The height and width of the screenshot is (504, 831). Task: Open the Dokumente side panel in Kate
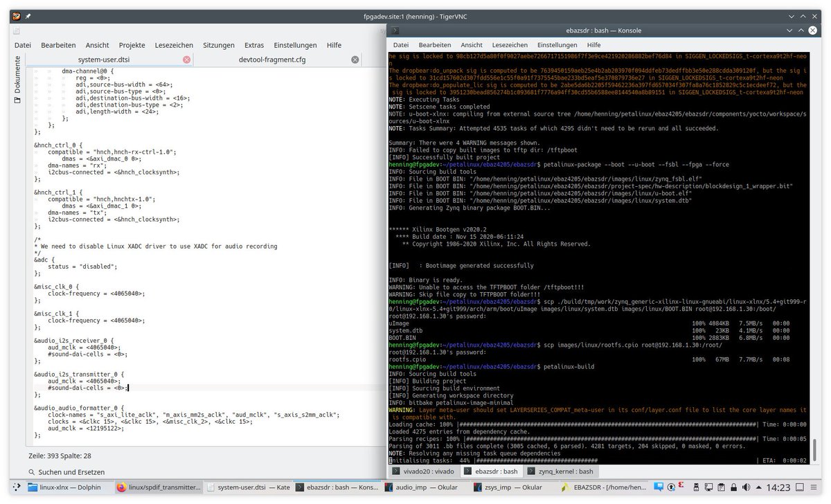point(18,80)
